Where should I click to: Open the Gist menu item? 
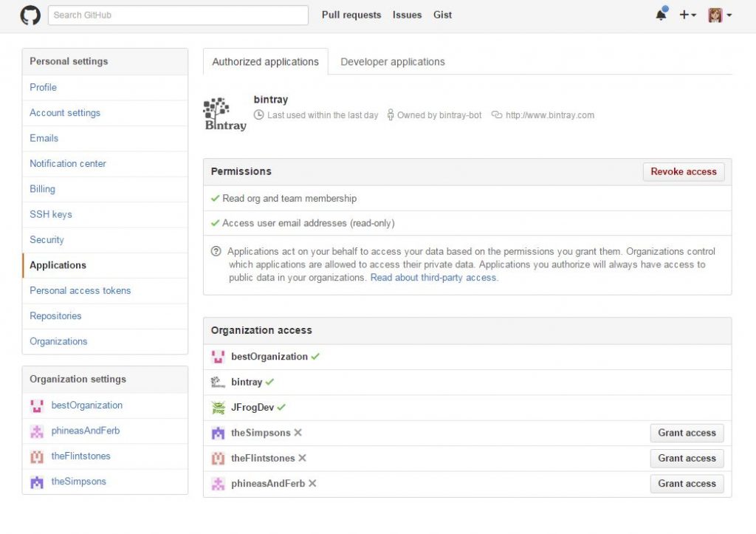point(442,15)
